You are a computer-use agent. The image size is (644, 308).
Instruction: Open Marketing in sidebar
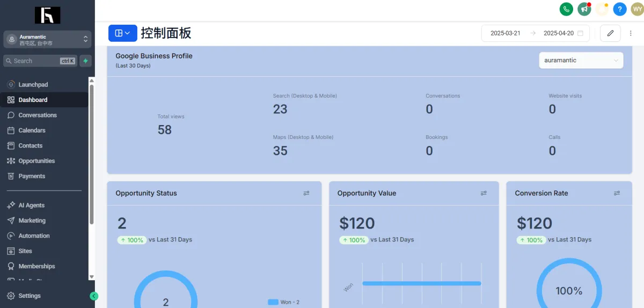[x=32, y=221]
